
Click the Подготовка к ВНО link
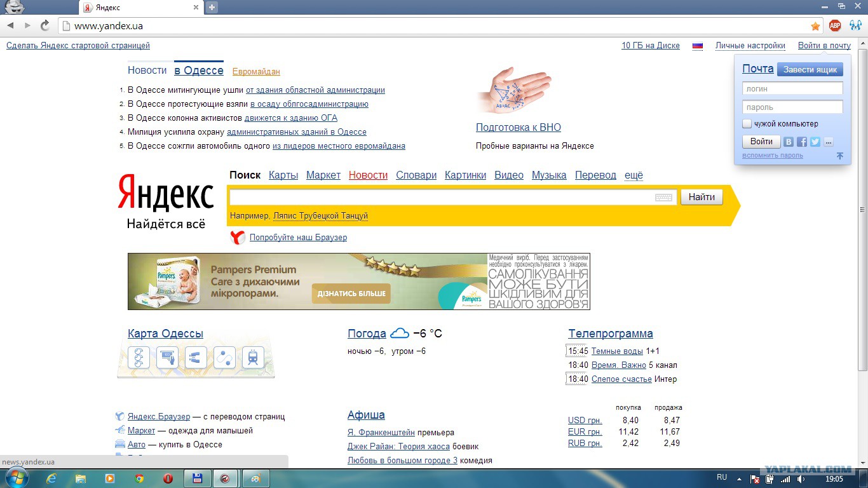[519, 127]
